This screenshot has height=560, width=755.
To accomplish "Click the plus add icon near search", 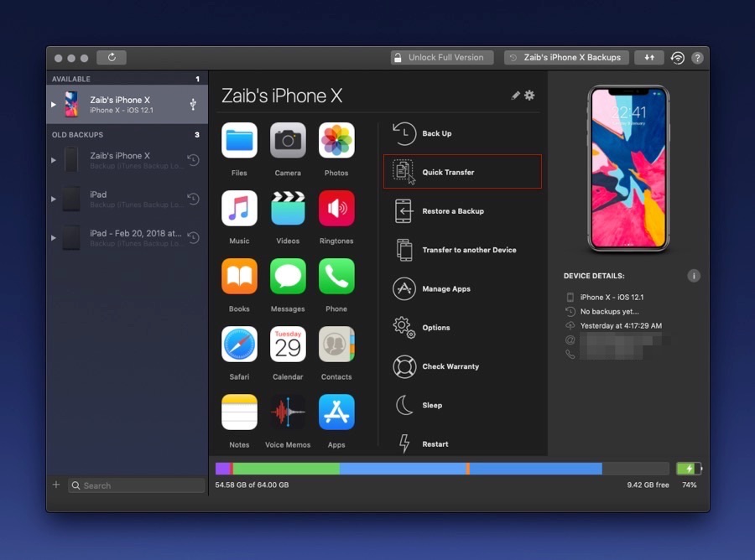I will coord(56,485).
